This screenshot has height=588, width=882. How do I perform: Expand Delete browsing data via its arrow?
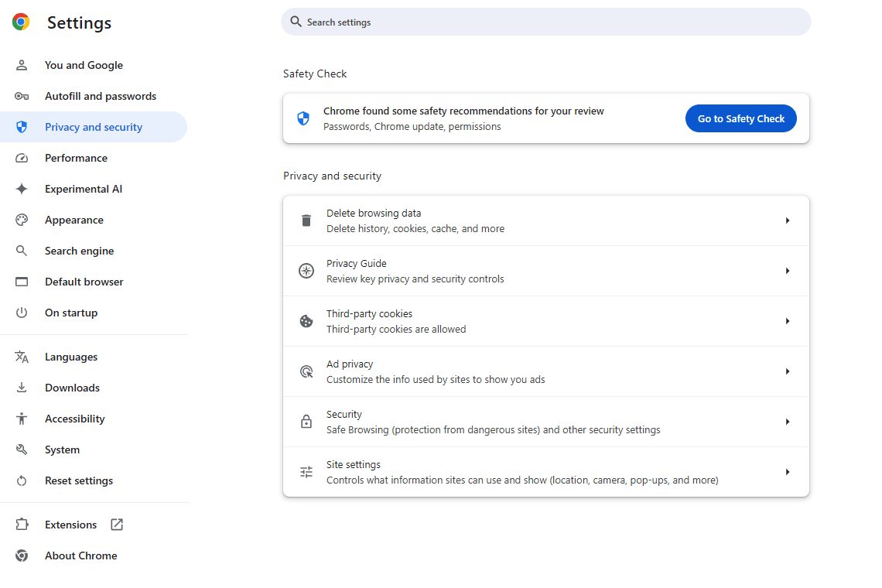(x=788, y=220)
